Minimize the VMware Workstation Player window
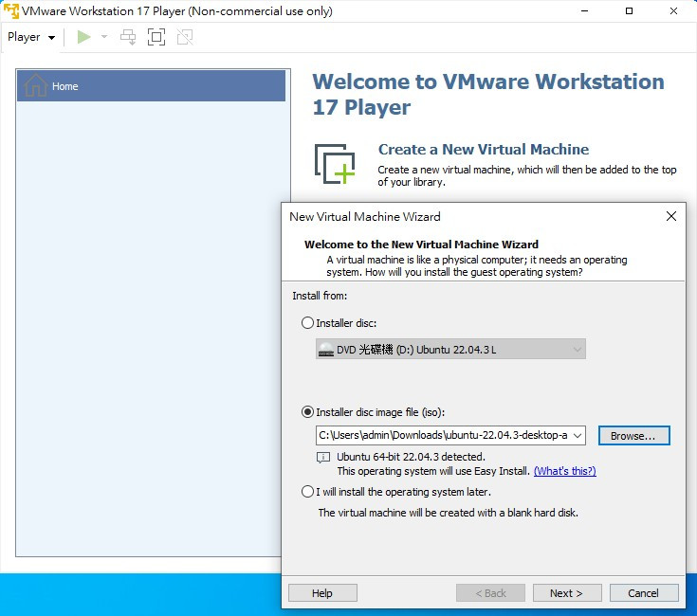697x616 pixels. tap(584, 10)
